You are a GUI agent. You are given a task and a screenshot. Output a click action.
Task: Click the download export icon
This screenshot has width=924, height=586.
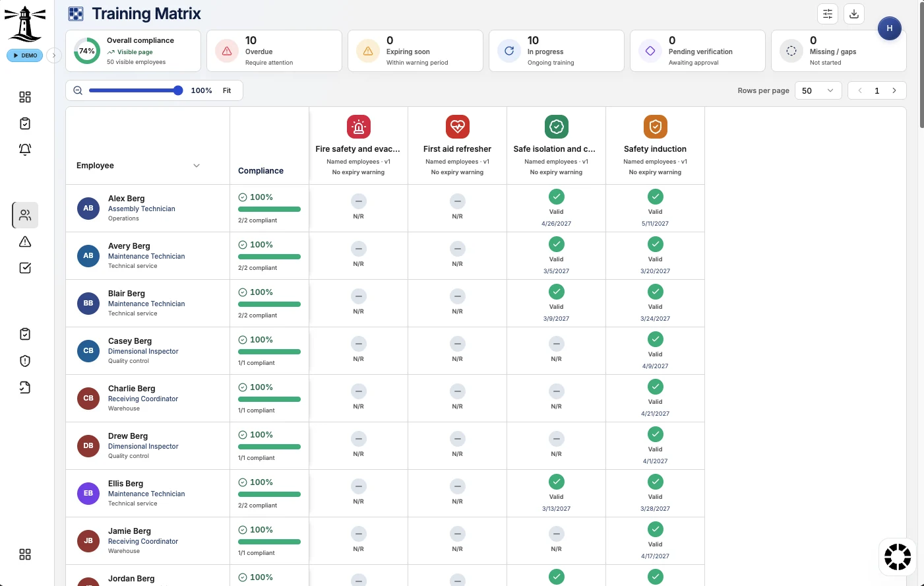pos(854,14)
